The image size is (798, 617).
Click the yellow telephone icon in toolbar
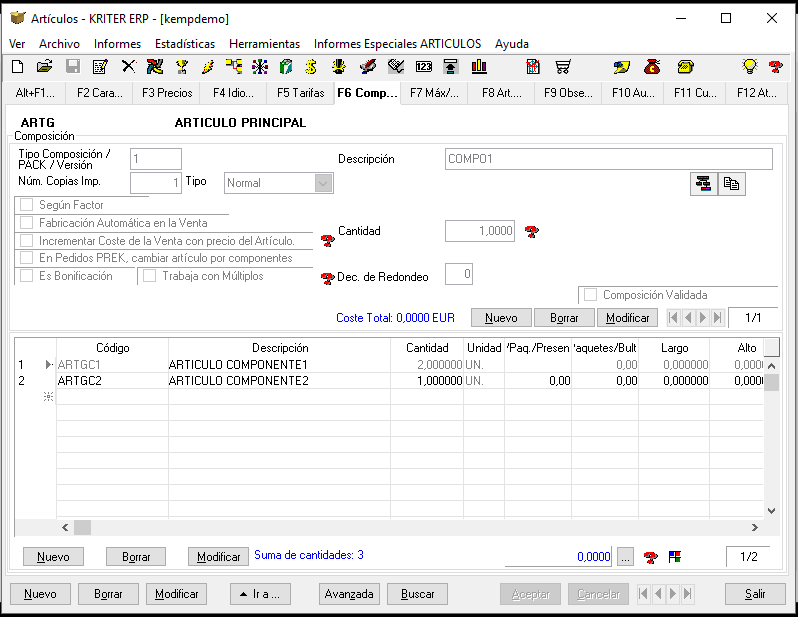tap(686, 67)
